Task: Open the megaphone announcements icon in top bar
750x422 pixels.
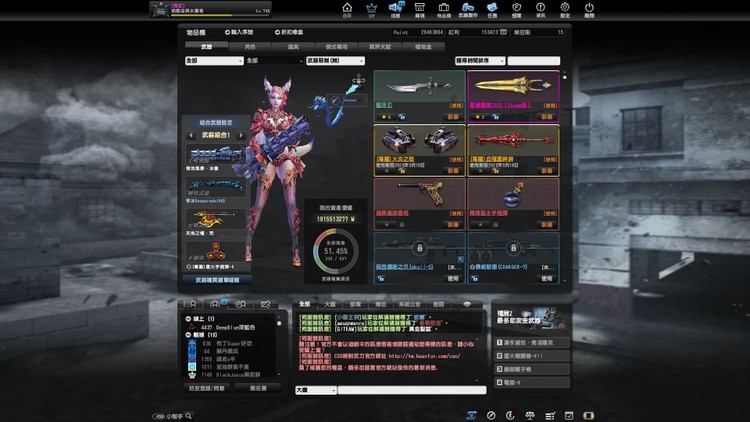Action: click(396, 9)
